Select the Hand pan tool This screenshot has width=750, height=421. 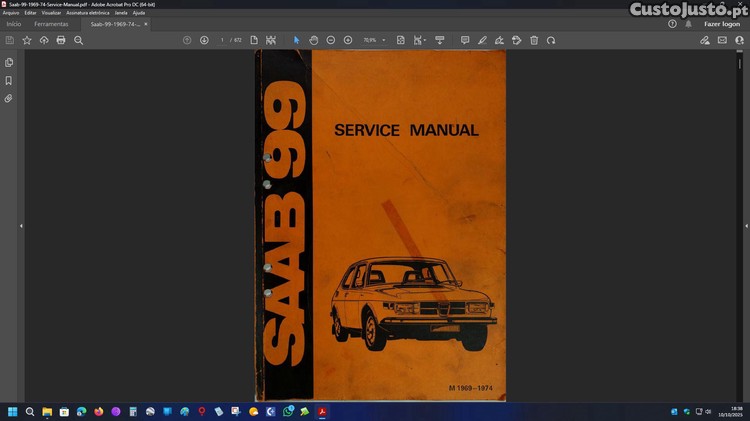coord(313,40)
